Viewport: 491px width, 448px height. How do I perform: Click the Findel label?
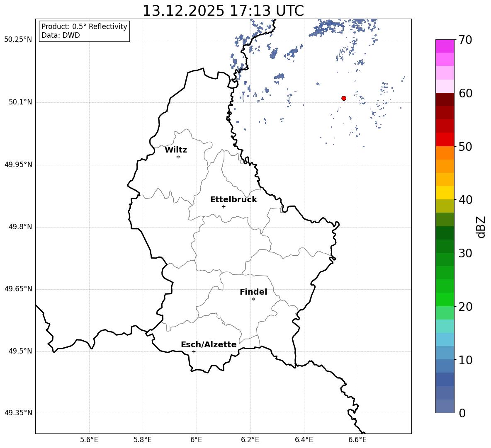click(x=253, y=292)
